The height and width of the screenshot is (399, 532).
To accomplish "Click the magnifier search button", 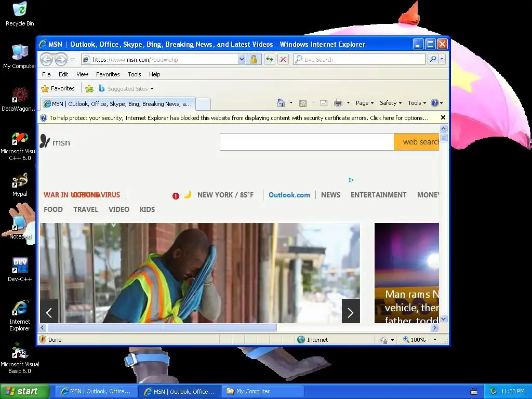I will pyautogui.click(x=433, y=59).
